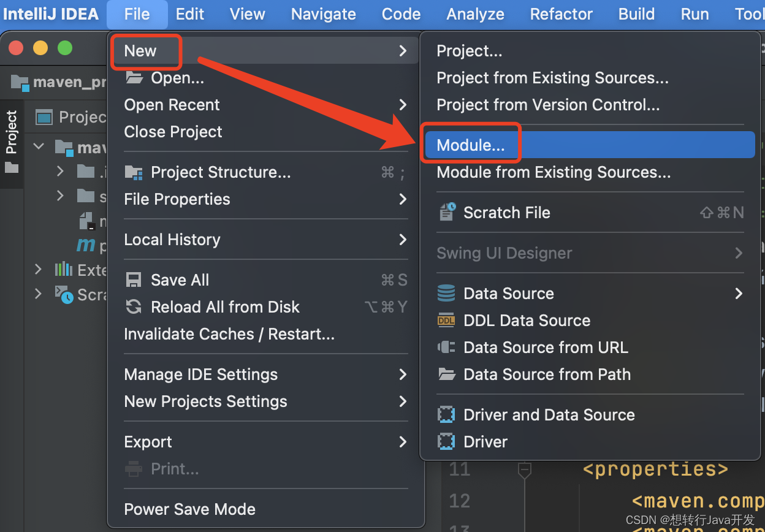Expand the Export submenu arrow
Screen dimensions: 765x532
[403, 442]
